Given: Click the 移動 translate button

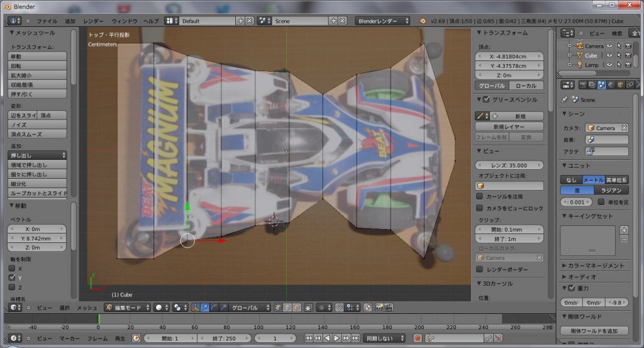Looking at the screenshot, I should click(x=37, y=56).
